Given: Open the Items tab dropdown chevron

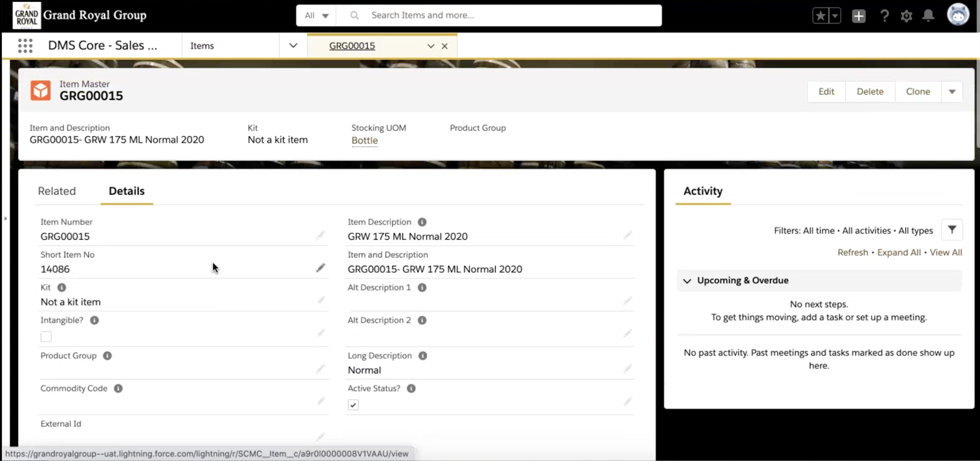Looking at the screenshot, I should tap(293, 45).
